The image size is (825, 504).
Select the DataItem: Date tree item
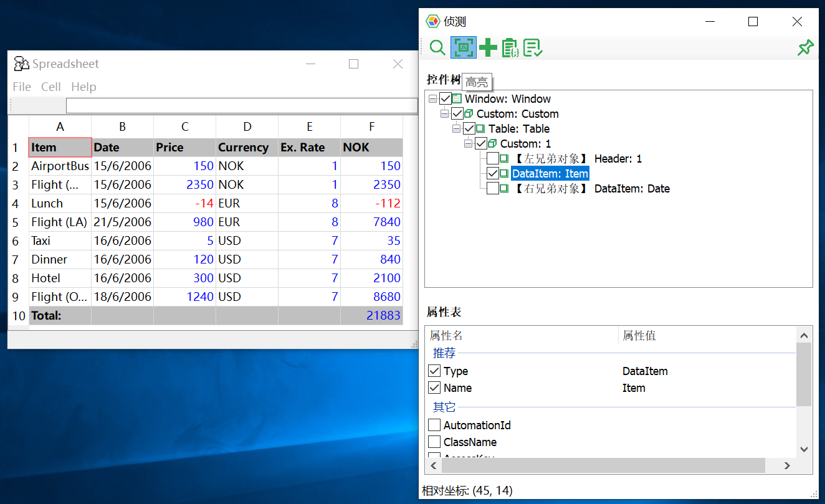[632, 189]
